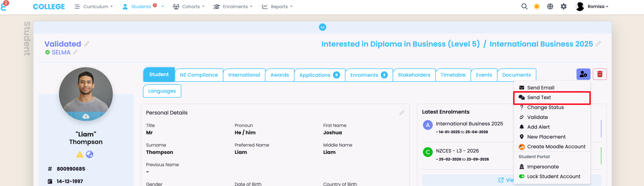
Task: Click the photo upload cloud icon
Action: pyautogui.click(x=86, y=116)
